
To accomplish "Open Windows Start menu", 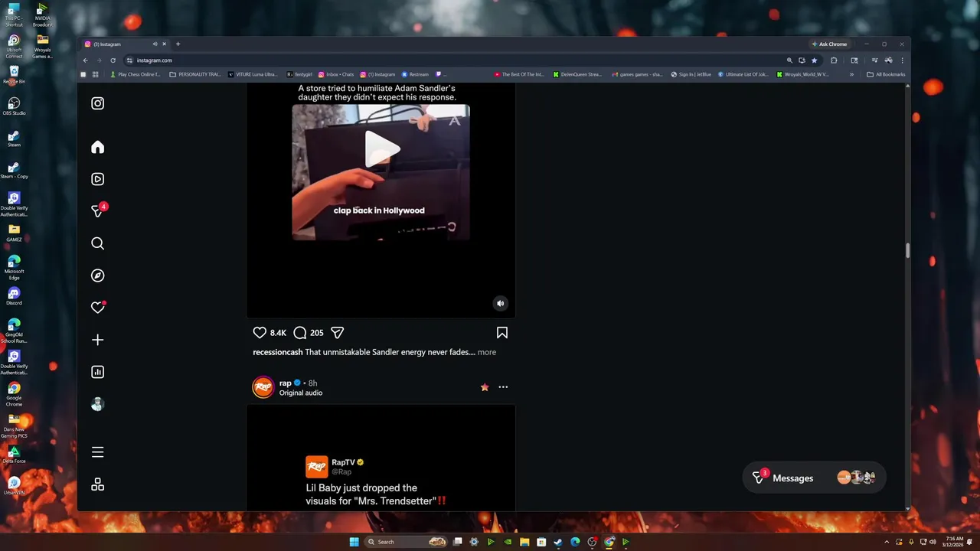I will pyautogui.click(x=354, y=542).
